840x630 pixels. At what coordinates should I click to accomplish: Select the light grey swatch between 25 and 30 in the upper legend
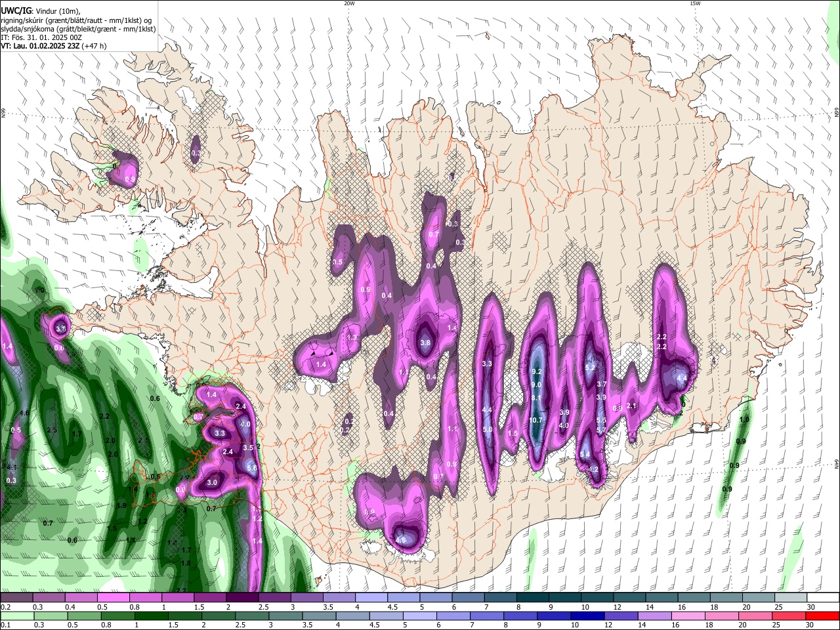click(790, 598)
